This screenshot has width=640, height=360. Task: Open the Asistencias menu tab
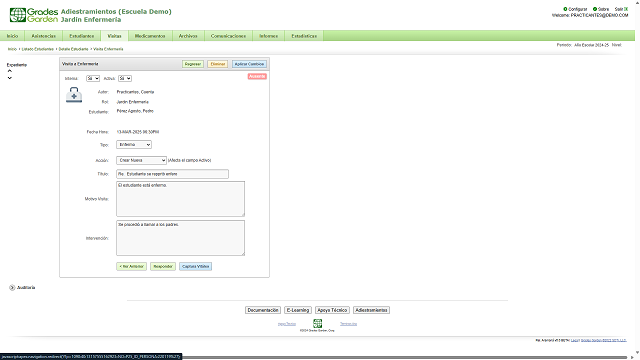point(43,36)
